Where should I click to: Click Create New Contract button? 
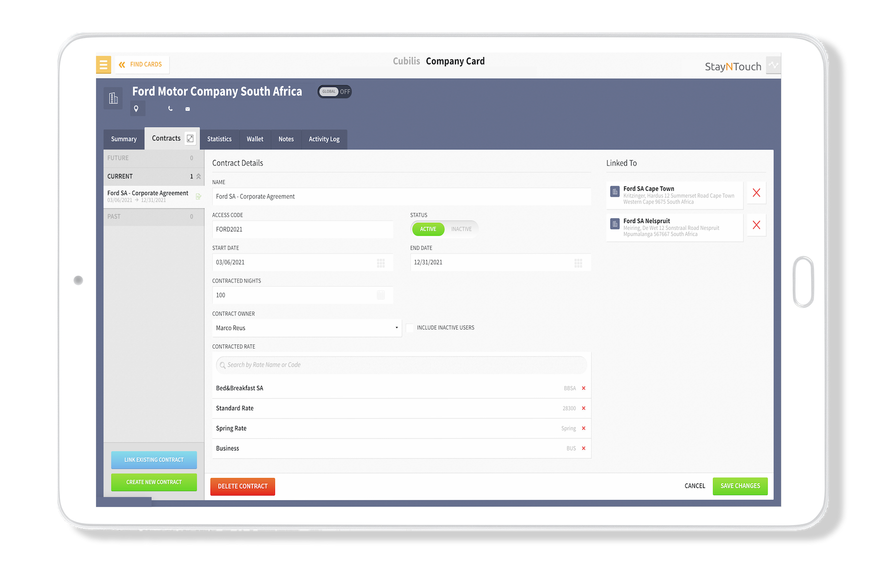[x=154, y=482]
